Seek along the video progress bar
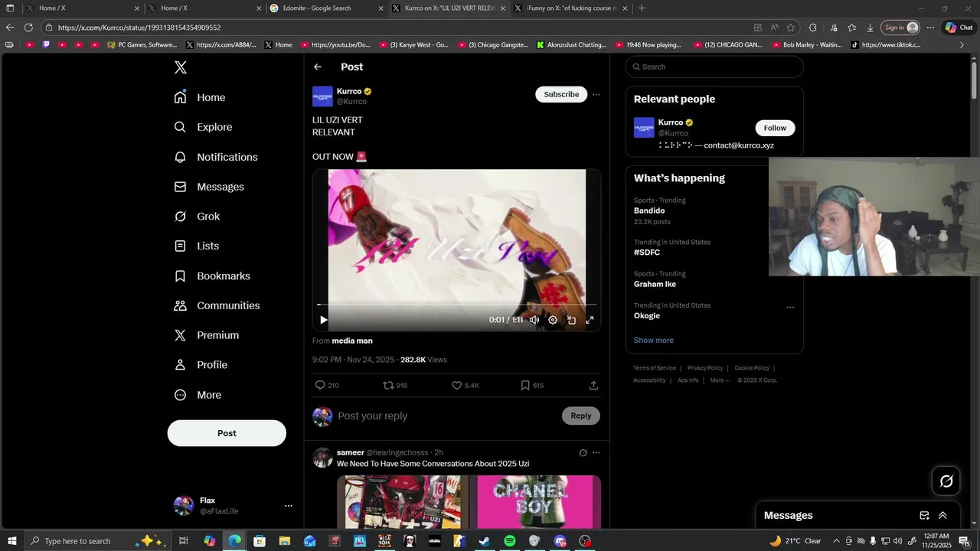 (456, 305)
